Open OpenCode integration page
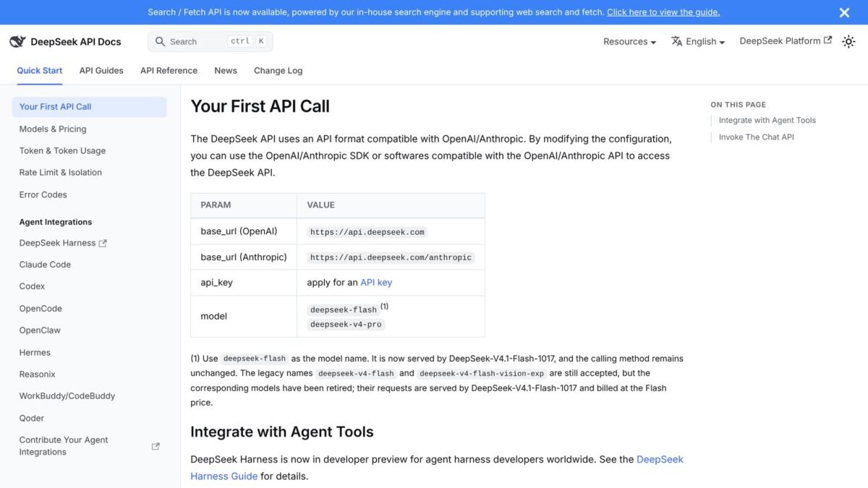 coord(41,309)
